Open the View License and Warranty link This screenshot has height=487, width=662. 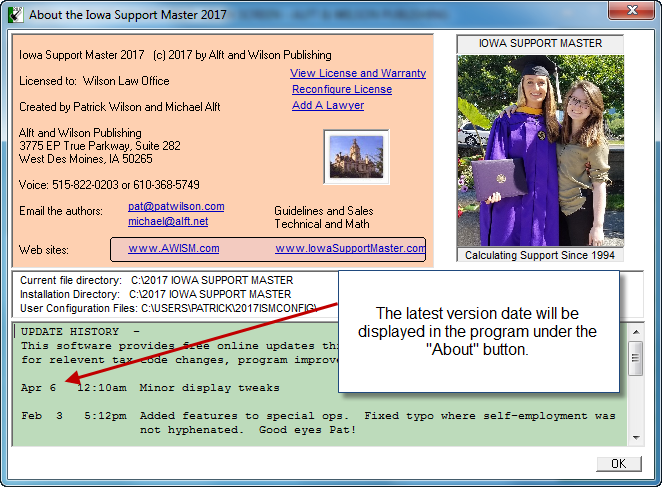coord(358,73)
